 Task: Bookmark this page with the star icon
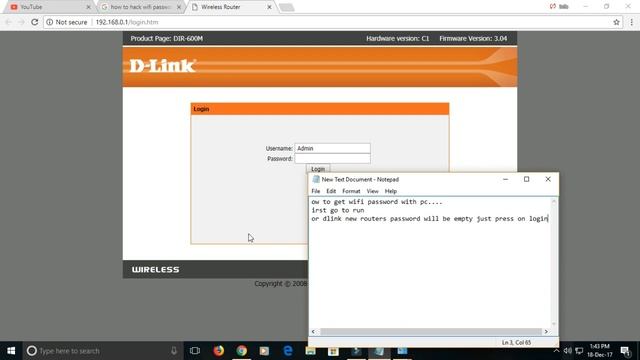(616, 22)
